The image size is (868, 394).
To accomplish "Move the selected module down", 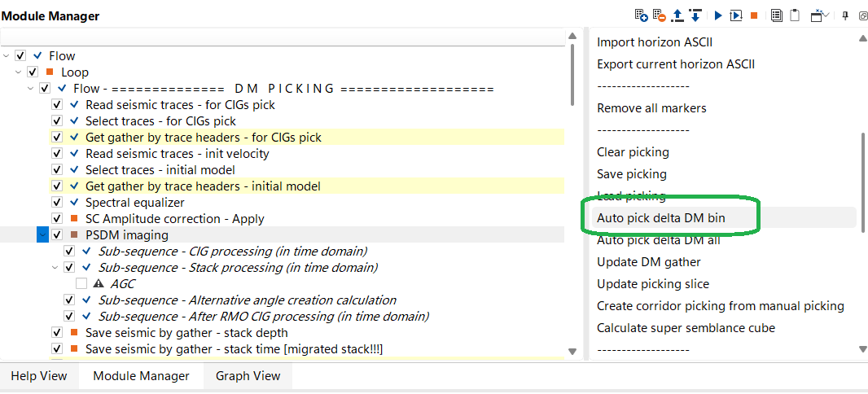I will pyautogui.click(x=695, y=15).
